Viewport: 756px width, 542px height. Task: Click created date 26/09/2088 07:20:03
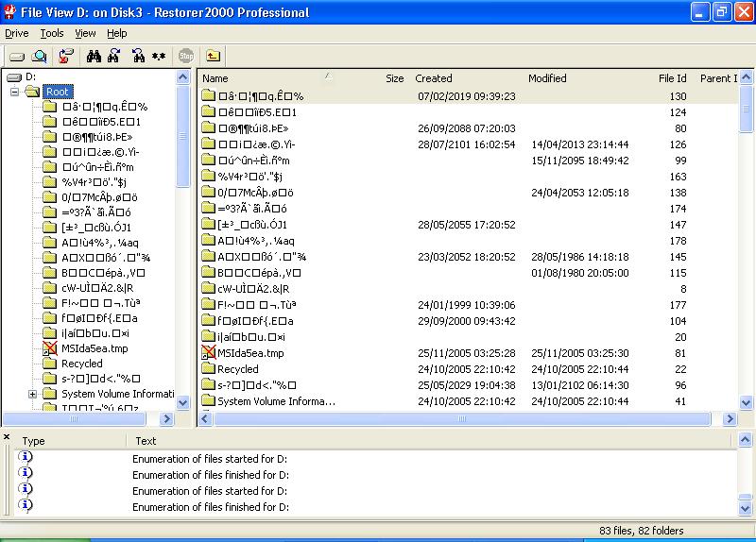(466, 128)
